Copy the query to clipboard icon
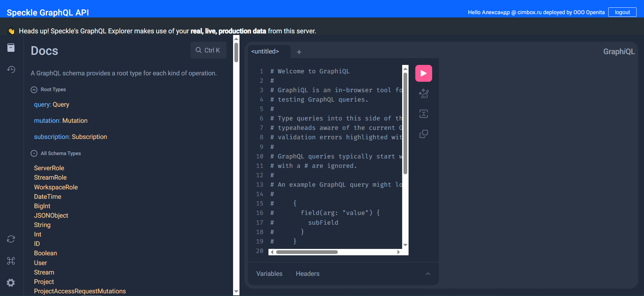 (423, 134)
